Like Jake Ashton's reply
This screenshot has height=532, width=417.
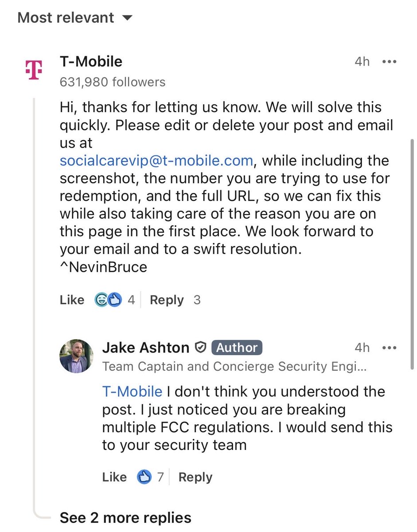114,477
